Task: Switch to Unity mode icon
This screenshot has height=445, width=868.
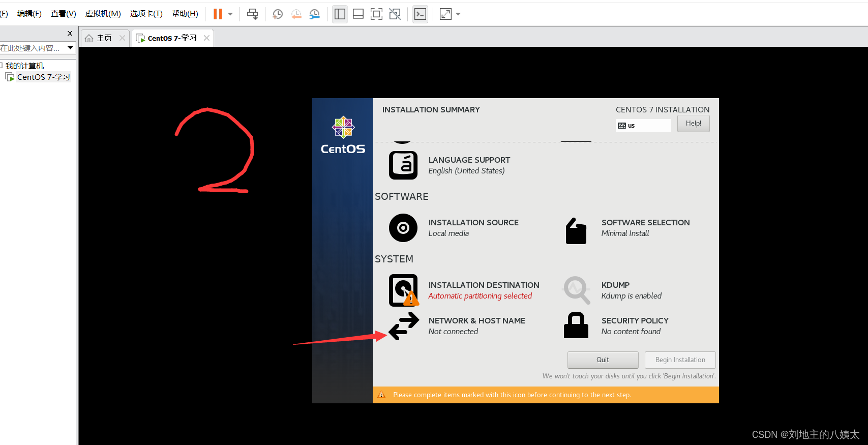Action: coord(395,14)
